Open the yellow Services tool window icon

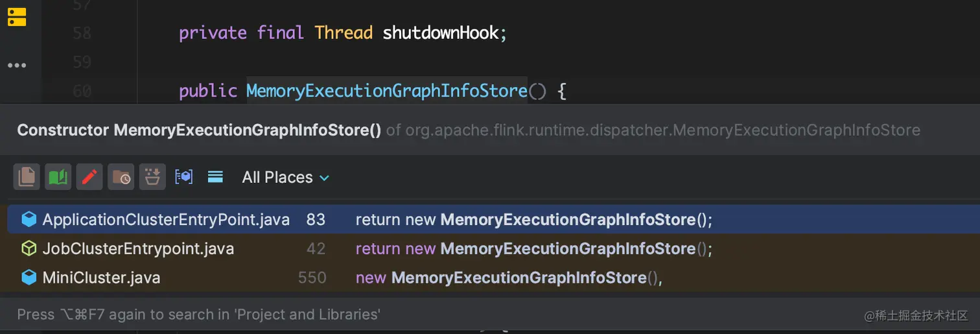tap(17, 17)
